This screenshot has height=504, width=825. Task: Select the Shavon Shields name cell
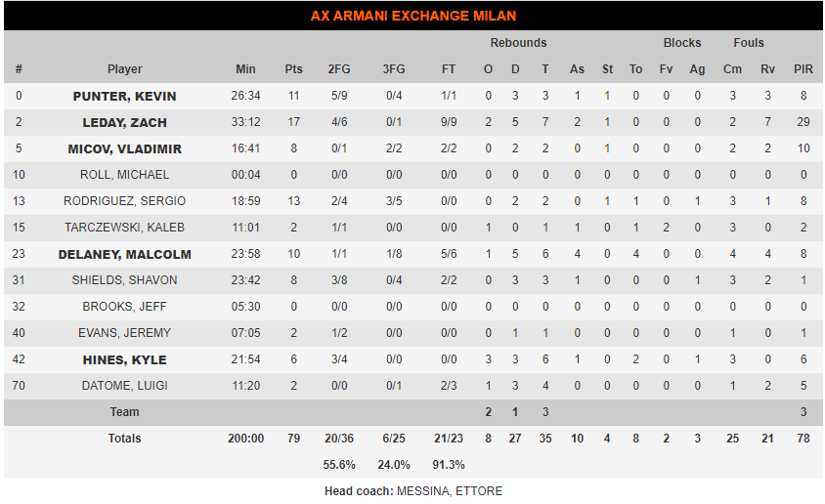[124, 280]
